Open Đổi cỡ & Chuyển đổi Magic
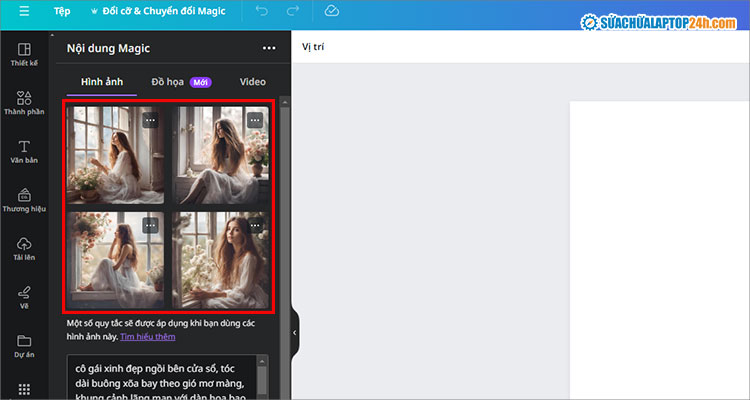This screenshot has height=400, width=750. (x=158, y=11)
